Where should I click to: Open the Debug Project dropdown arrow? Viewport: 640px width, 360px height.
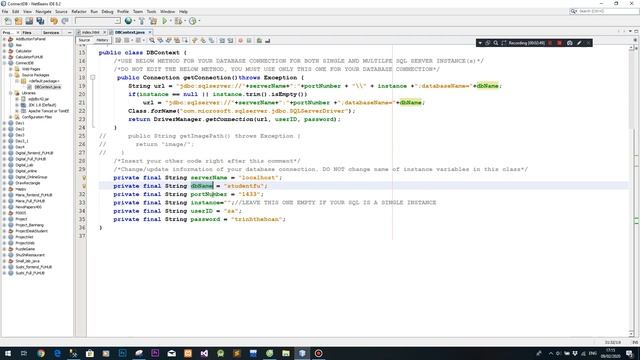[185, 21]
